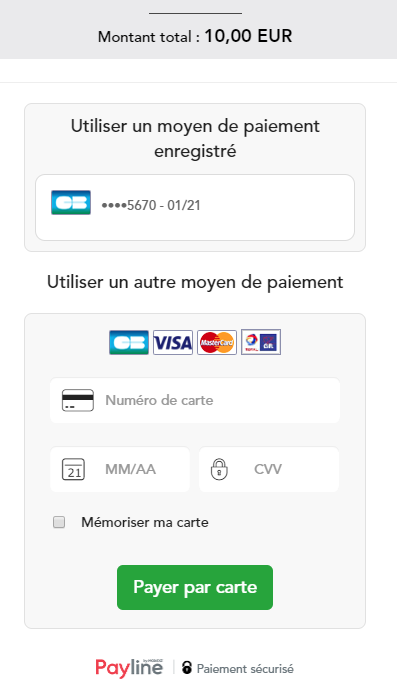Click the CB logo on the saved card
The height and width of the screenshot is (692, 397).
pyautogui.click(x=71, y=203)
